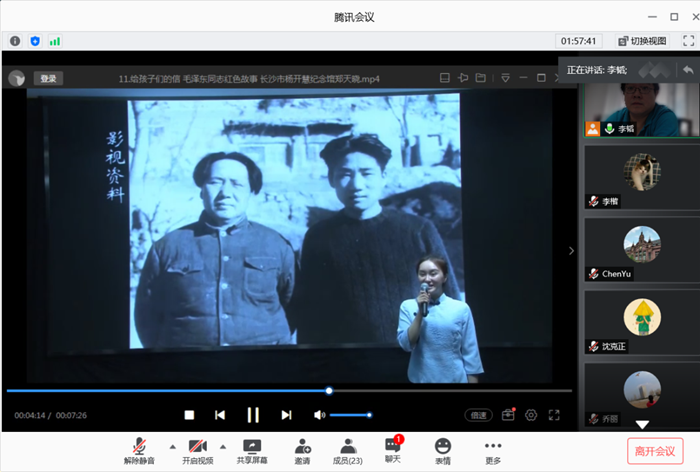Viewport: 700px width, 472px height.
Task: Select ChenYu participant thumbnail
Action: tap(641, 251)
